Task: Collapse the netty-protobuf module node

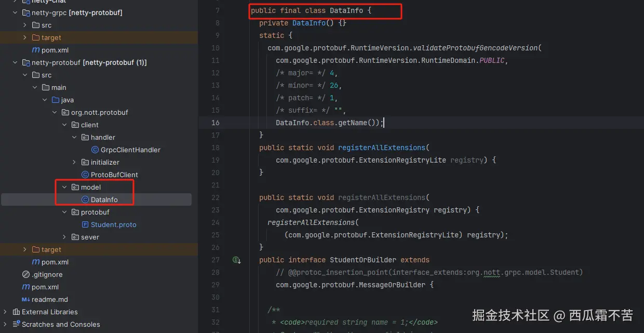Action: click(15, 62)
